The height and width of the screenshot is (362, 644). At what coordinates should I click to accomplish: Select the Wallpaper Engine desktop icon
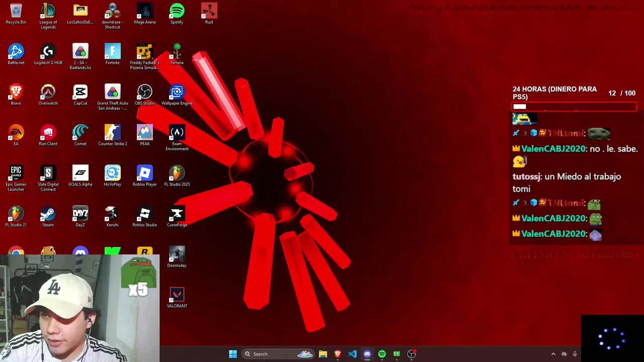177,95
